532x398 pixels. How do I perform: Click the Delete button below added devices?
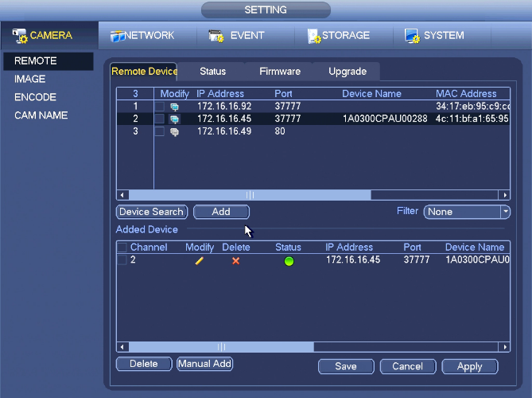pos(144,364)
